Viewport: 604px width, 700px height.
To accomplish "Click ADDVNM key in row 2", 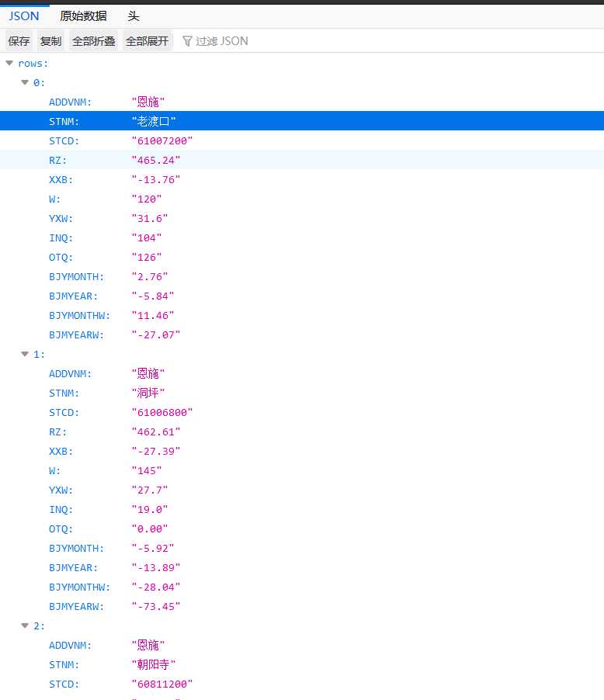I will click(70, 645).
